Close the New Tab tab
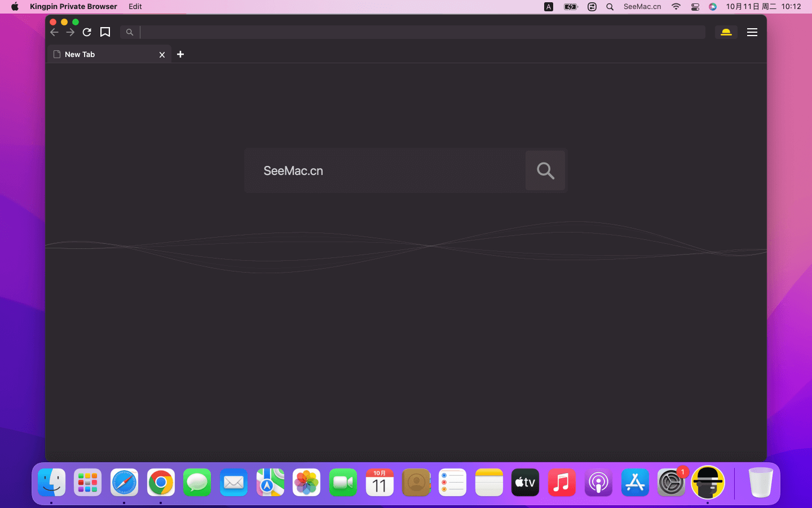The width and height of the screenshot is (812, 508). 162,55
